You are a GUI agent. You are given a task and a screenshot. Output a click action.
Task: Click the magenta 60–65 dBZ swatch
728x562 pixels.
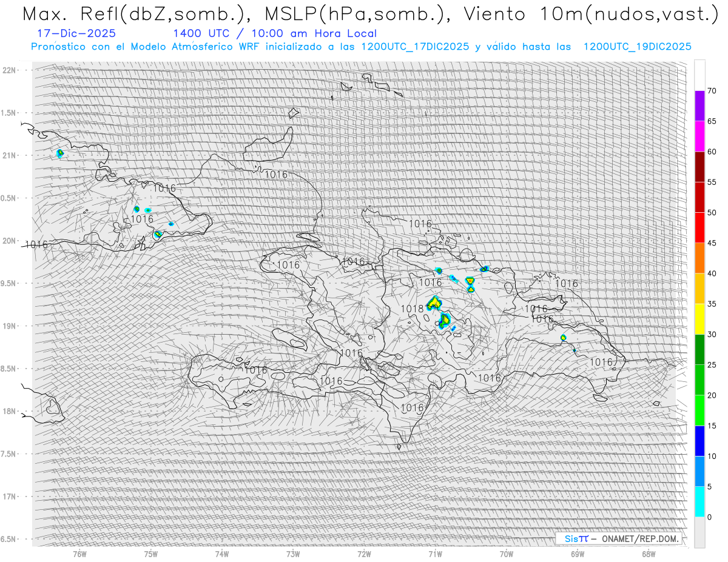699,136
